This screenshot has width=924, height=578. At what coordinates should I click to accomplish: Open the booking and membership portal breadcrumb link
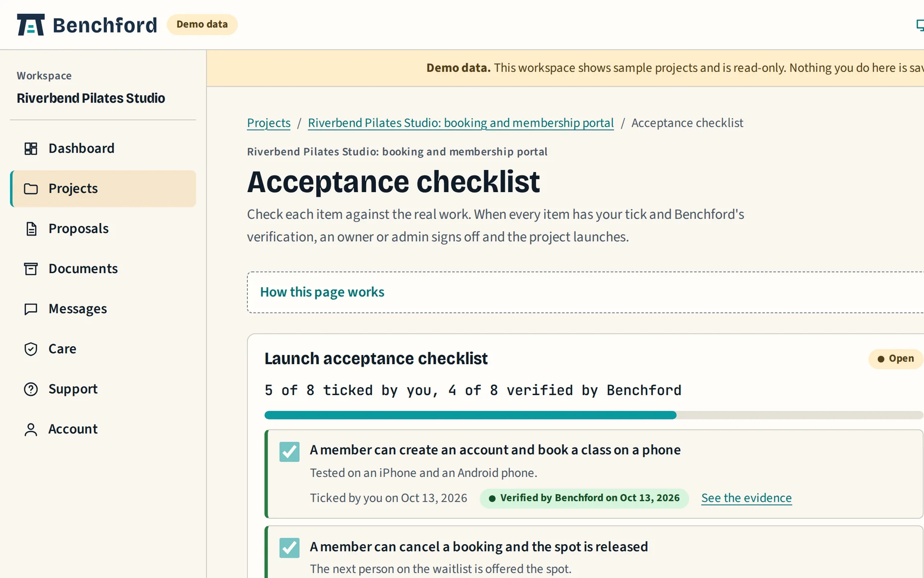click(x=461, y=123)
